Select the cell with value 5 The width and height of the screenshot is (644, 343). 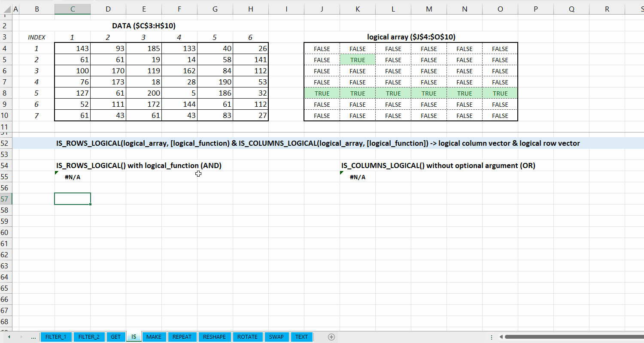179,93
